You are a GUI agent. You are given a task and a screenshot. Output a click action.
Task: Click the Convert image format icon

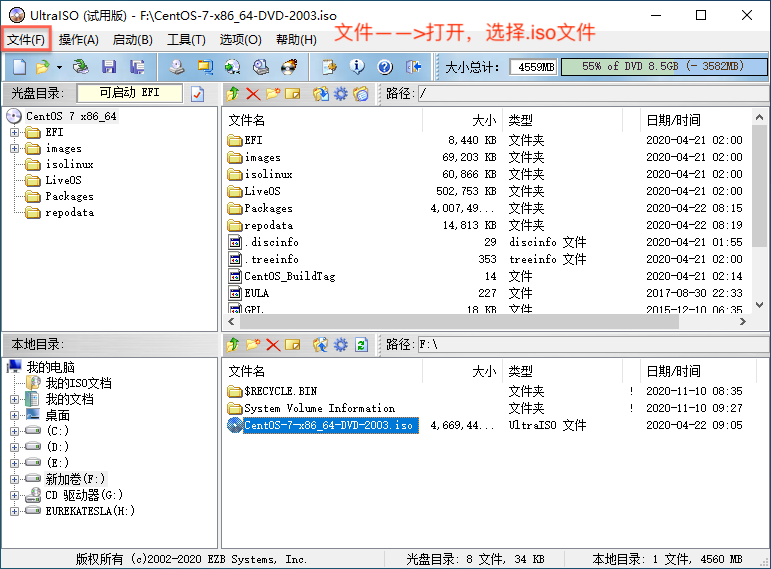pos(233,66)
